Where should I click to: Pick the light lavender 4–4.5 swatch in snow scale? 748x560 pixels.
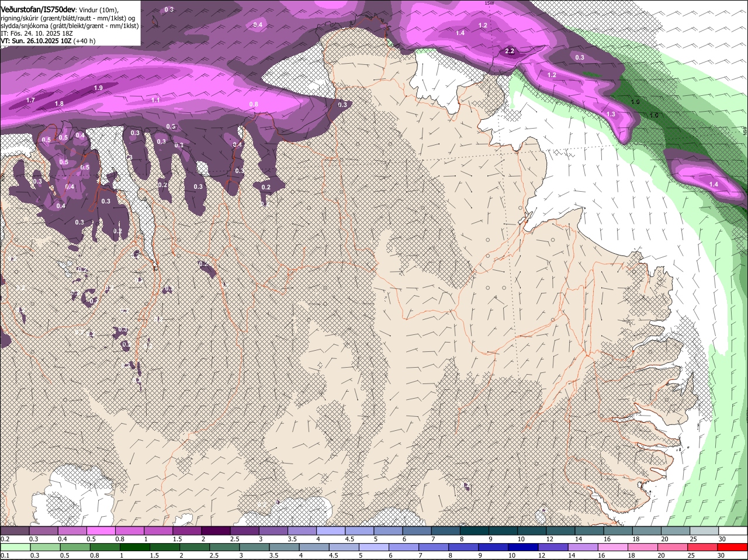pyautogui.click(x=332, y=531)
